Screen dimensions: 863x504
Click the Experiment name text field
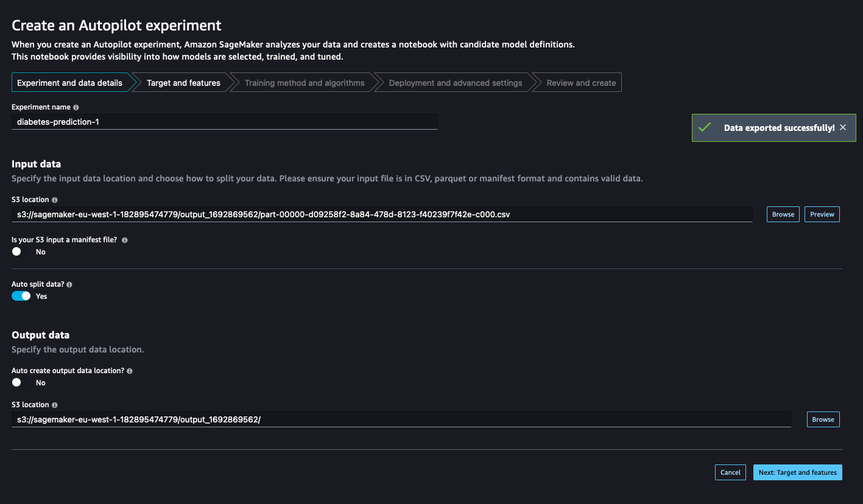[224, 122]
